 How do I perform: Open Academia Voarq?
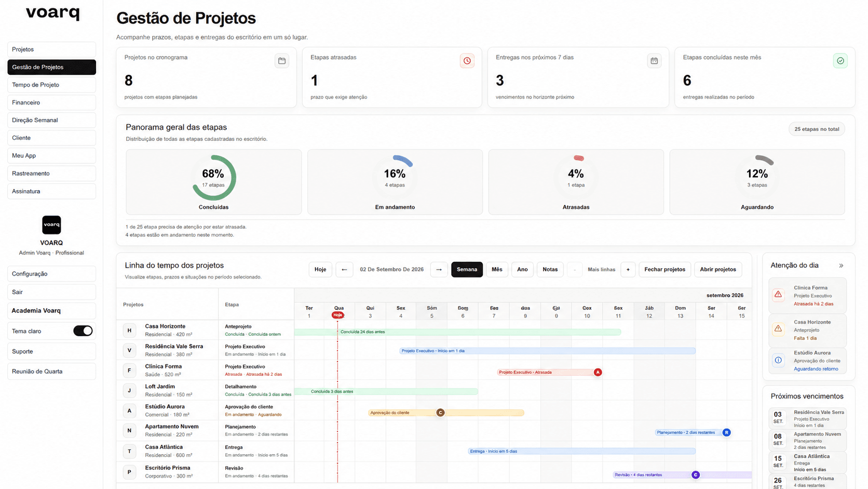click(x=51, y=311)
